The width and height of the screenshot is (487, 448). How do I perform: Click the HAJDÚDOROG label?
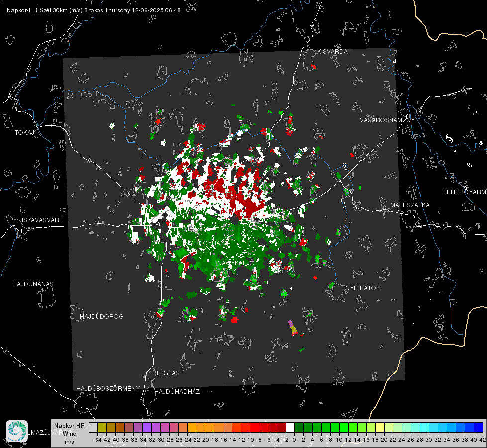101,316
